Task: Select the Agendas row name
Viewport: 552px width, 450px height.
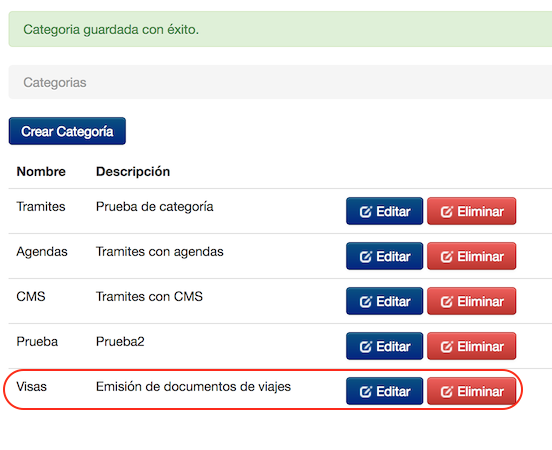Action: click(42, 252)
